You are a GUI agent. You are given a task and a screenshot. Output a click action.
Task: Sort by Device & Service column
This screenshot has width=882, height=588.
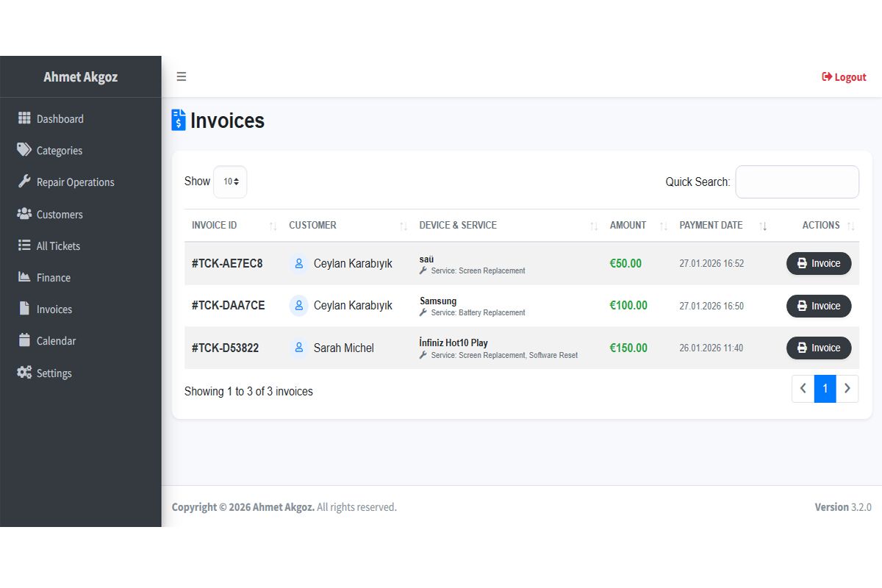[507, 226]
